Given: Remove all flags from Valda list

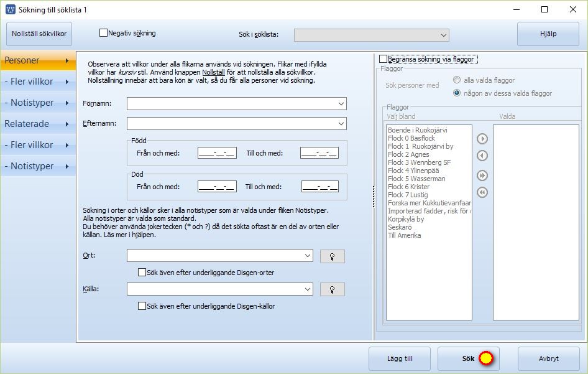Looking at the screenshot, I should (482, 192).
